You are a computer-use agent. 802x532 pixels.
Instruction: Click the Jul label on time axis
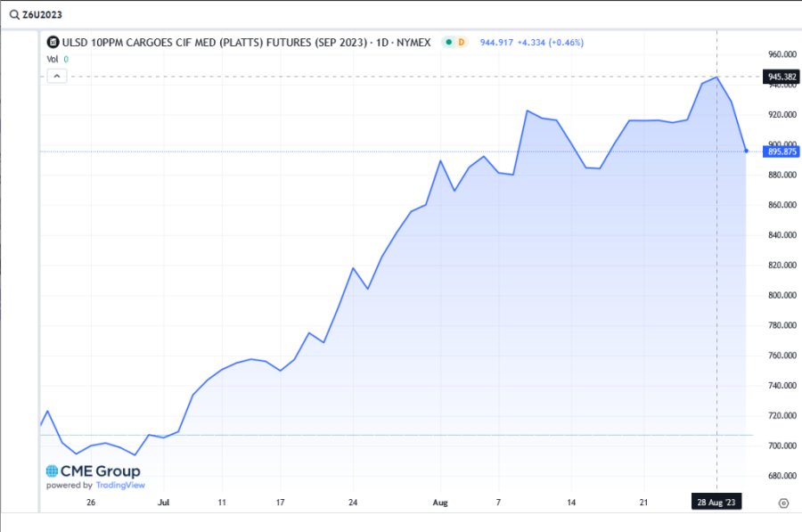(163, 503)
